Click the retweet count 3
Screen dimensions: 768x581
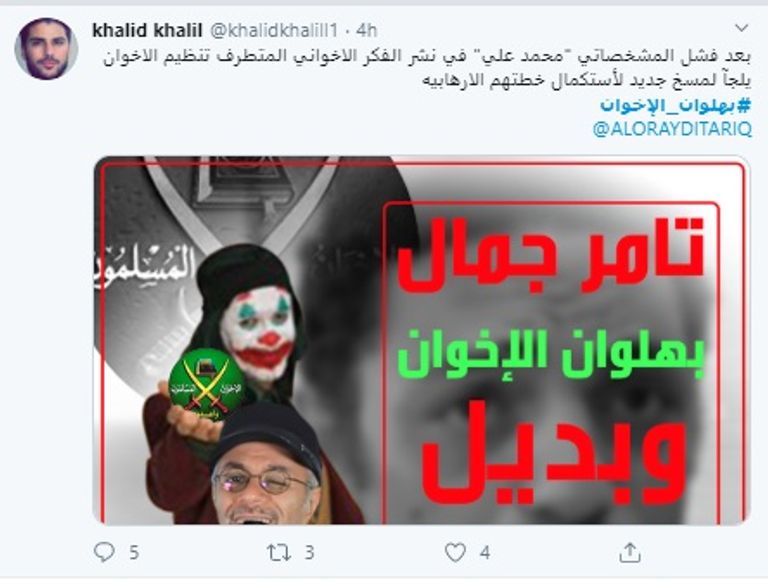tap(309, 553)
